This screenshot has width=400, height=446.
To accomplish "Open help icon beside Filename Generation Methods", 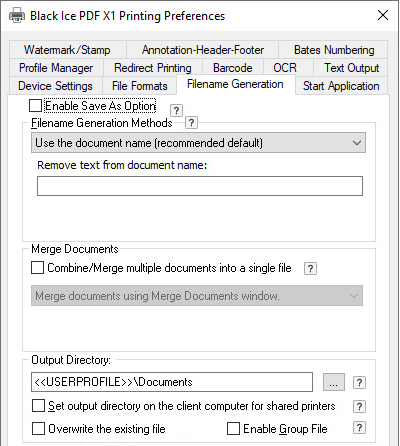I will point(191,123).
